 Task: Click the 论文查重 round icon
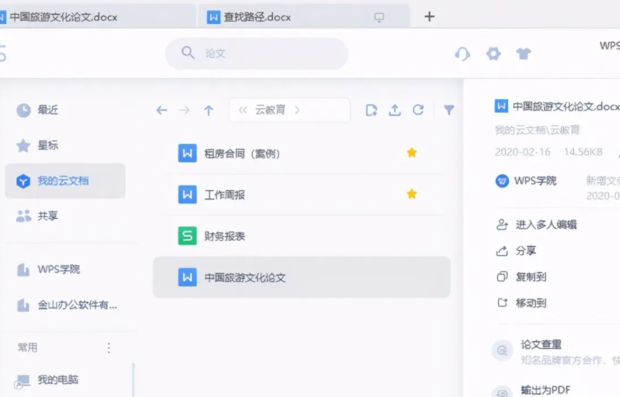(x=502, y=350)
